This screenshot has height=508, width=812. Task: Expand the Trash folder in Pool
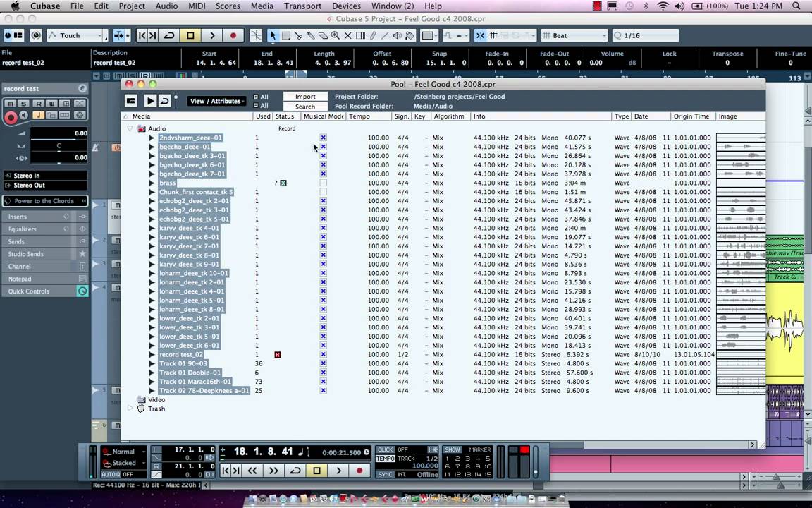click(x=130, y=409)
